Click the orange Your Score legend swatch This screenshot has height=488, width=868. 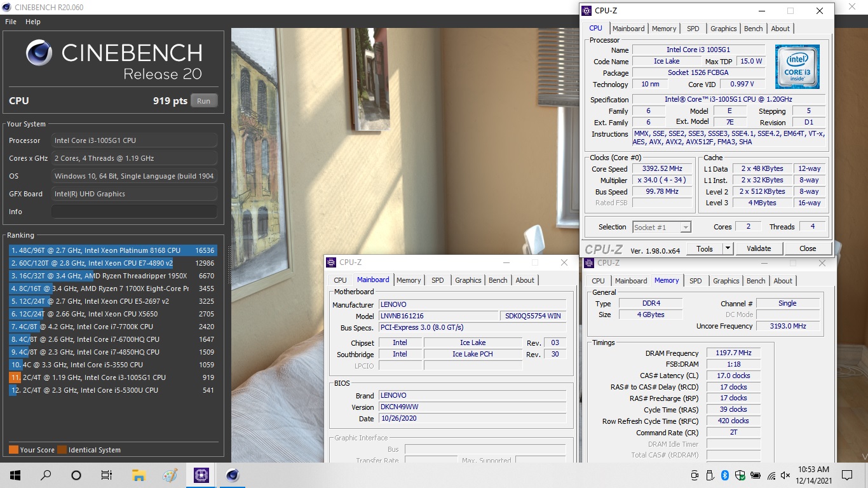coord(13,450)
